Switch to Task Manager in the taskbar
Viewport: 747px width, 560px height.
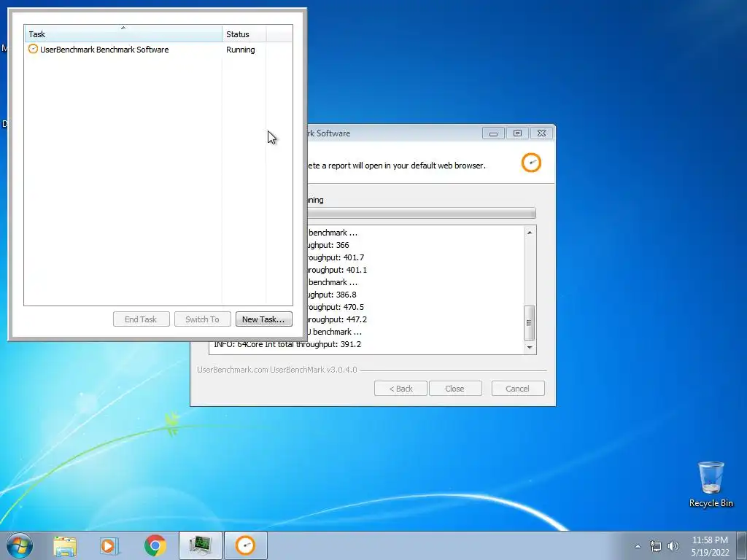(201, 545)
